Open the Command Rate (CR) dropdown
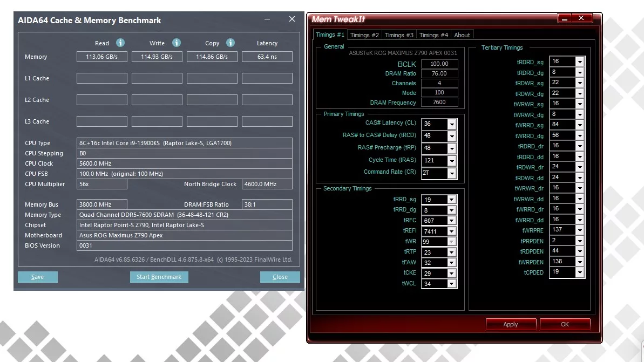 452,173
